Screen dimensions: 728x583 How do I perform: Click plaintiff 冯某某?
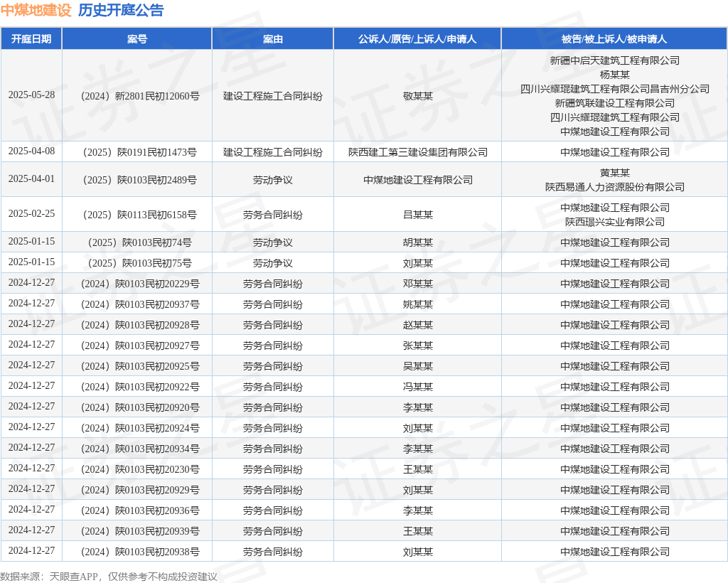point(418,387)
